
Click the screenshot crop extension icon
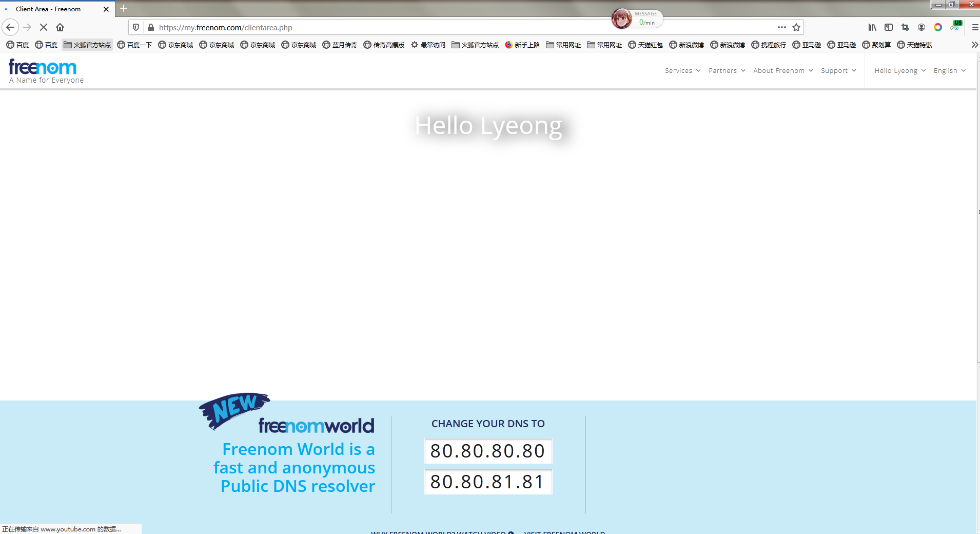click(x=905, y=27)
